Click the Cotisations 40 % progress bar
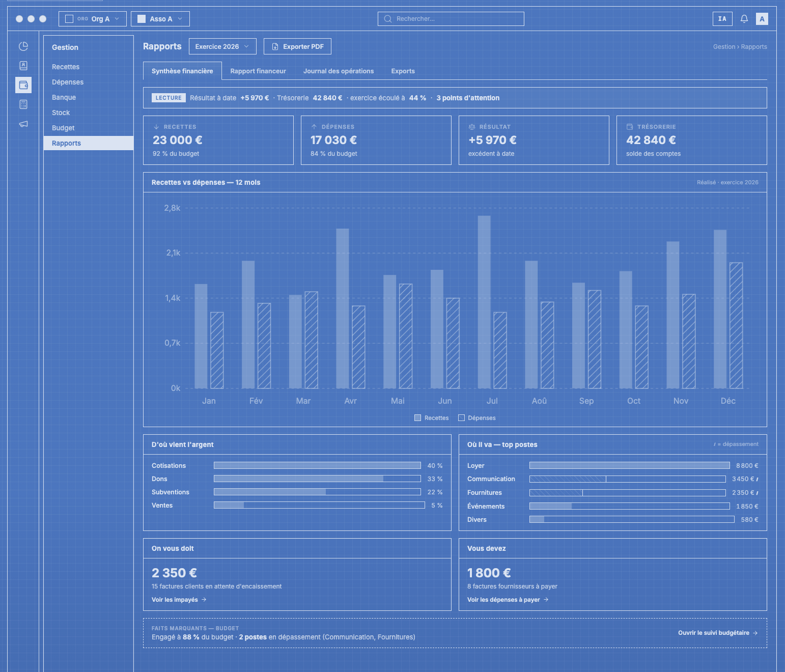The image size is (785, 672). [317, 465]
